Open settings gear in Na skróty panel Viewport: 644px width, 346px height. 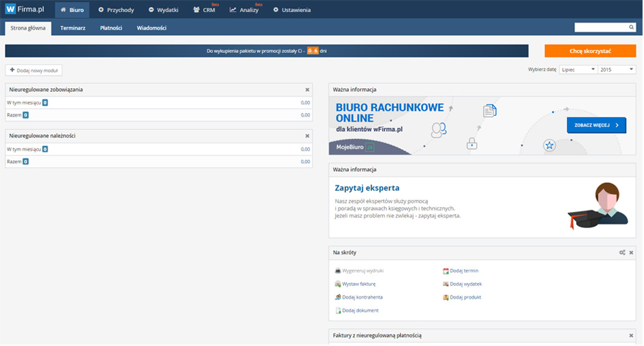[622, 252]
